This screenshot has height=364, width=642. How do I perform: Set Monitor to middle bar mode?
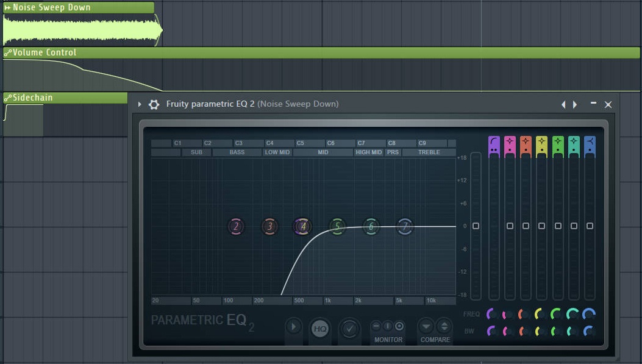[387, 326]
